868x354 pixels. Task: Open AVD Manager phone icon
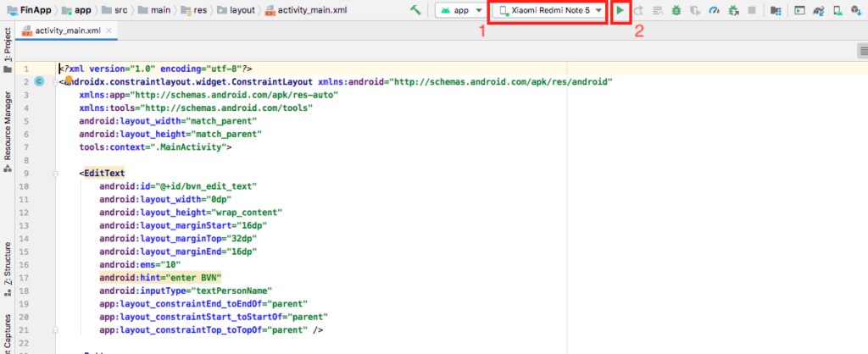(838, 10)
